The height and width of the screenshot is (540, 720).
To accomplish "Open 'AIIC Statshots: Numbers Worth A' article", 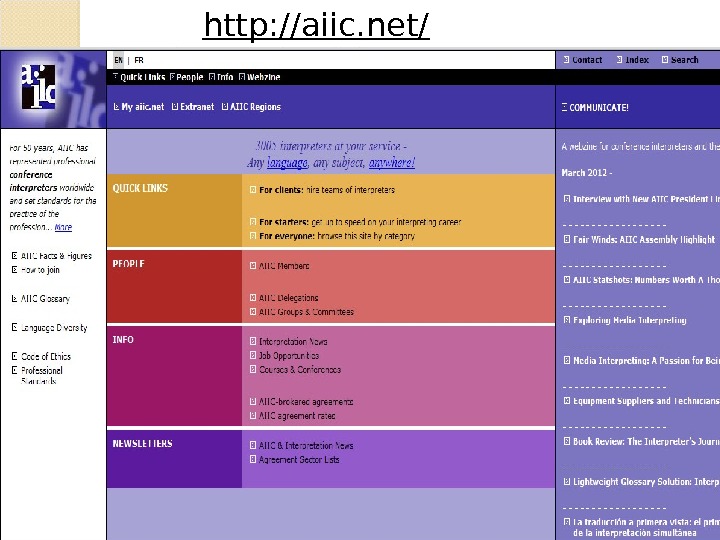I will pos(646,280).
